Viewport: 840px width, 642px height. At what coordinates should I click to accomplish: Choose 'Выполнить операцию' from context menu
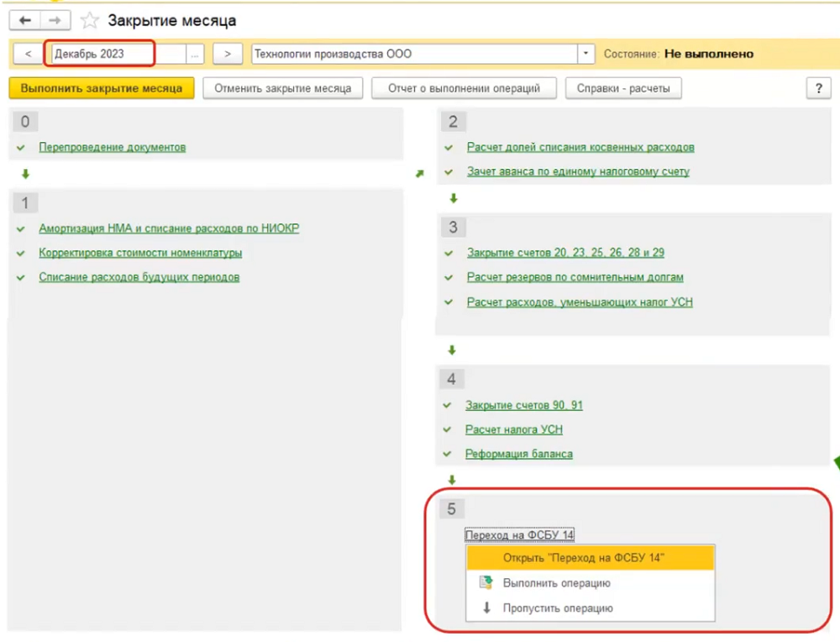pyautogui.click(x=556, y=583)
